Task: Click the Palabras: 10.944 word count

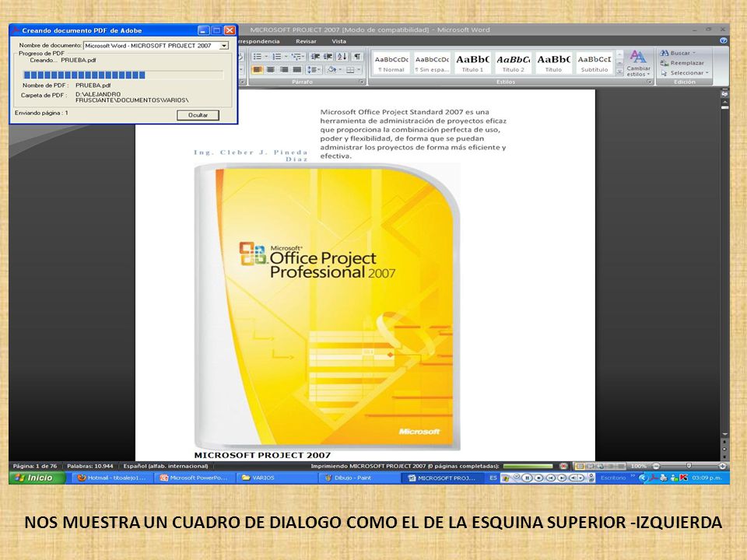Action: pyautogui.click(x=90, y=466)
